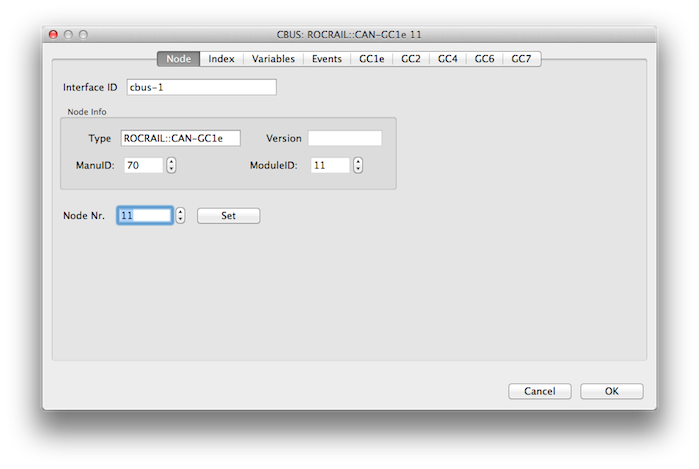Select the GC7 tab

tap(521, 59)
